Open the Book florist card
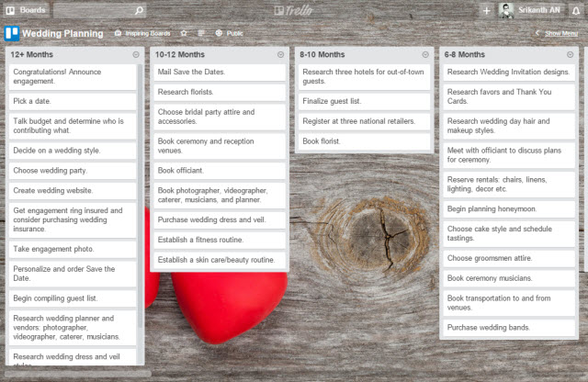Screen dimensions: 588x382 (x=364, y=141)
